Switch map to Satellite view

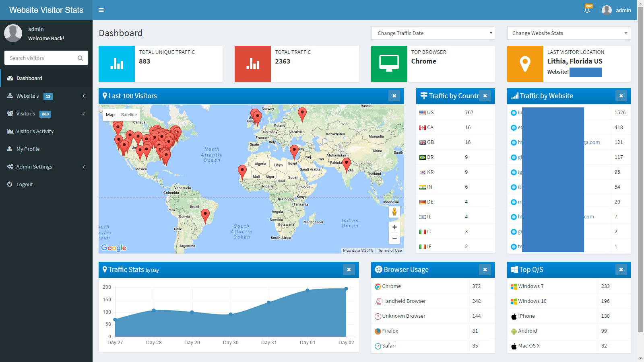click(x=129, y=115)
